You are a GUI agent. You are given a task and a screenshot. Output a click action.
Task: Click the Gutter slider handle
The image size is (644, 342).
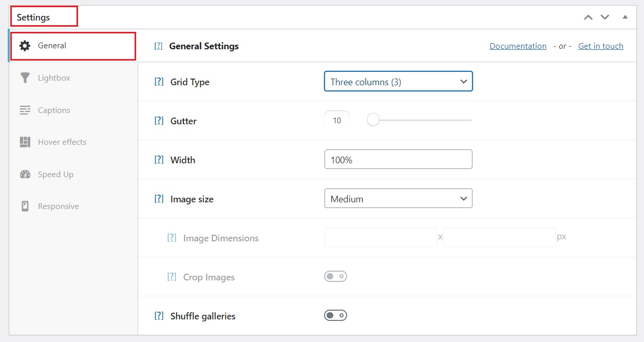coord(373,120)
